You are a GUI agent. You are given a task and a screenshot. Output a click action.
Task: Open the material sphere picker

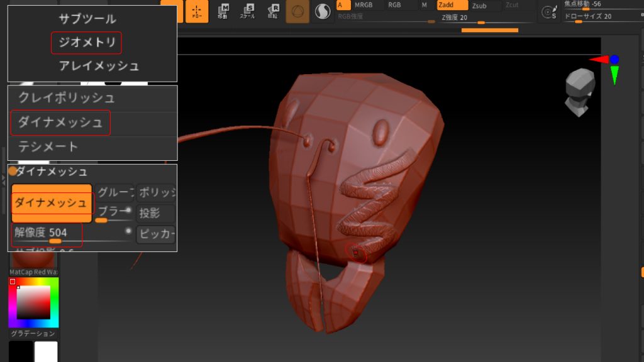323,11
